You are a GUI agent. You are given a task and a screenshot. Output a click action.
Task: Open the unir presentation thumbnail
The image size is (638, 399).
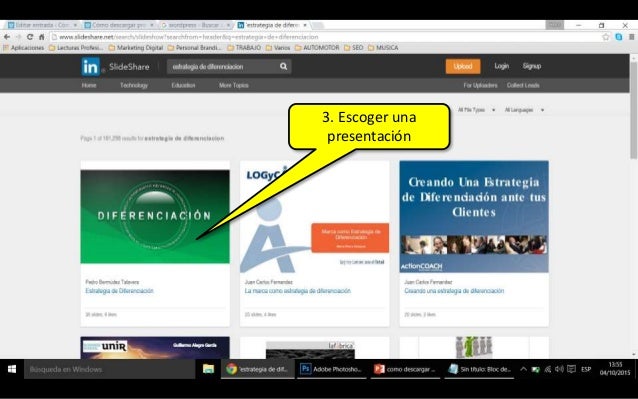click(x=155, y=348)
